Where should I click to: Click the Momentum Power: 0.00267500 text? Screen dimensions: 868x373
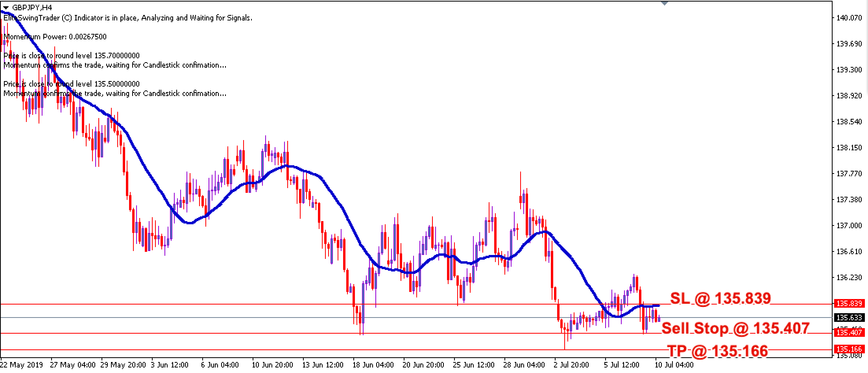[x=55, y=37]
